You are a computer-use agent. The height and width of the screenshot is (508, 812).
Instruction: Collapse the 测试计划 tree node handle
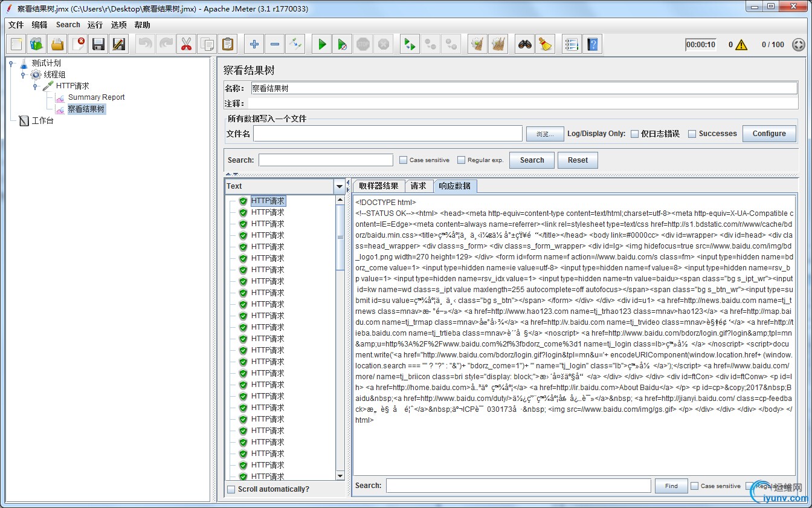point(11,63)
